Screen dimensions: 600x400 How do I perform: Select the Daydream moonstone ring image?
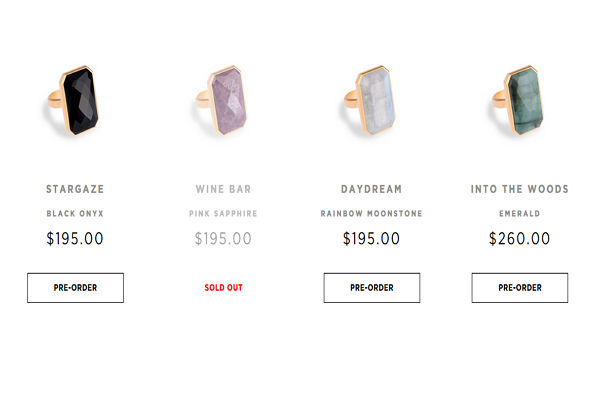coord(374,99)
